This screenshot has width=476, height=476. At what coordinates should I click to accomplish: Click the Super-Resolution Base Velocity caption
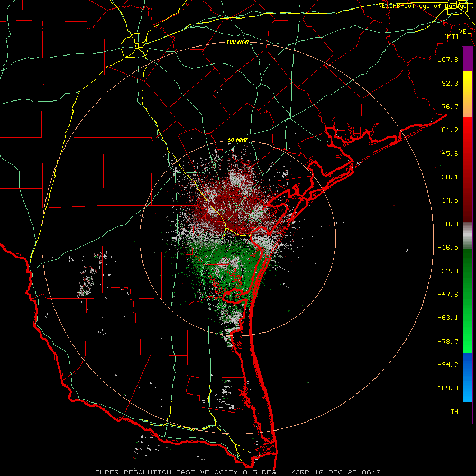point(240,472)
